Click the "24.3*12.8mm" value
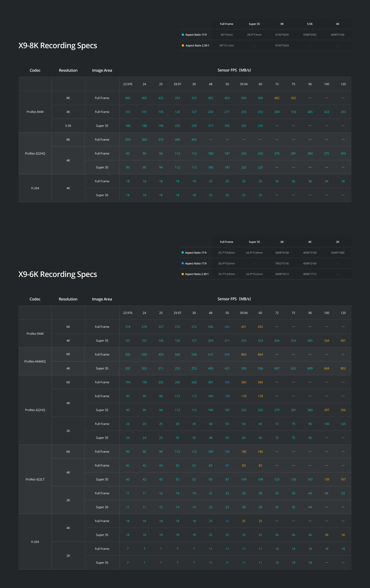 point(254,253)
